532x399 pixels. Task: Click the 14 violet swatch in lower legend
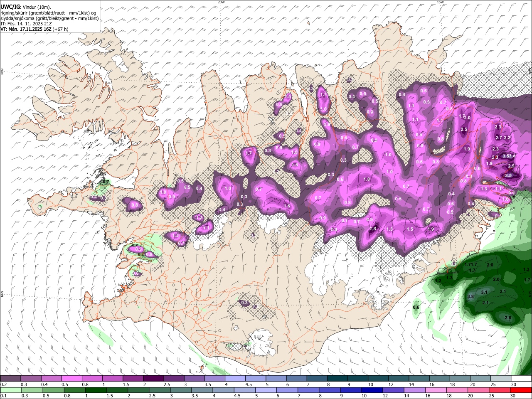tap(415, 390)
